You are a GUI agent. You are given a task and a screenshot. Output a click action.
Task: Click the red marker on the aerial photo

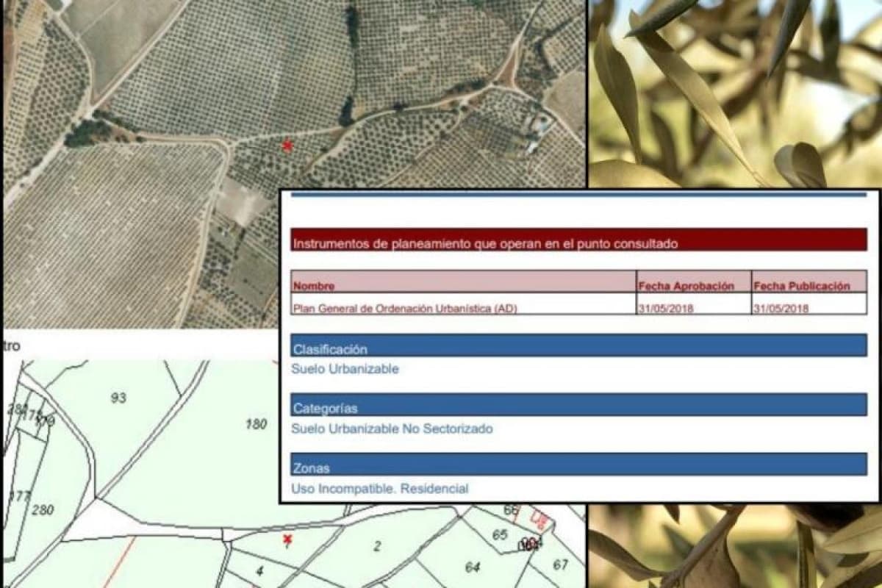tap(287, 146)
